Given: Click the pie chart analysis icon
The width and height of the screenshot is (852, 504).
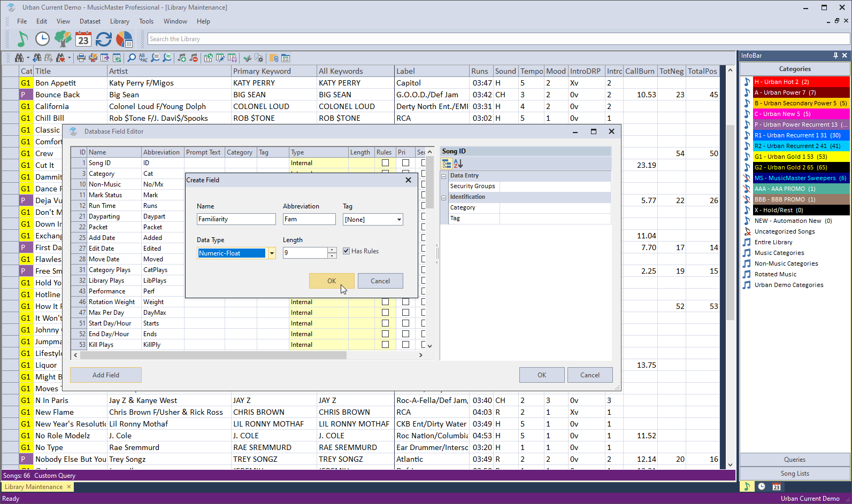Looking at the screenshot, I should (x=124, y=39).
